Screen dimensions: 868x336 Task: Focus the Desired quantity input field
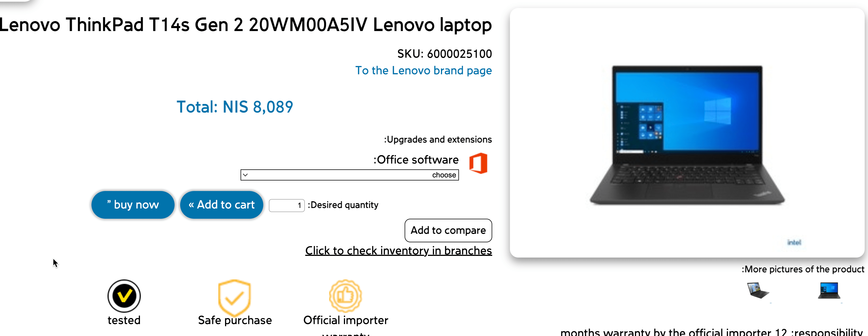(x=287, y=205)
